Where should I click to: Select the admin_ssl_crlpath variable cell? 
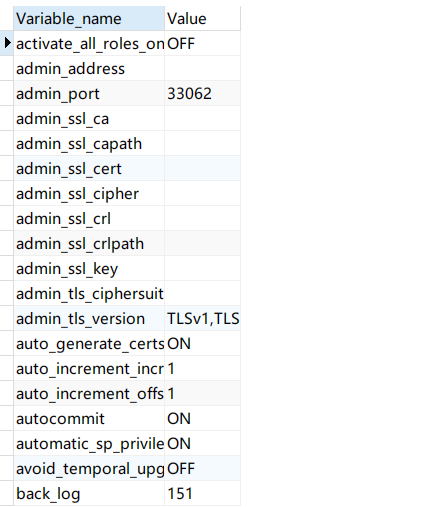click(x=89, y=243)
